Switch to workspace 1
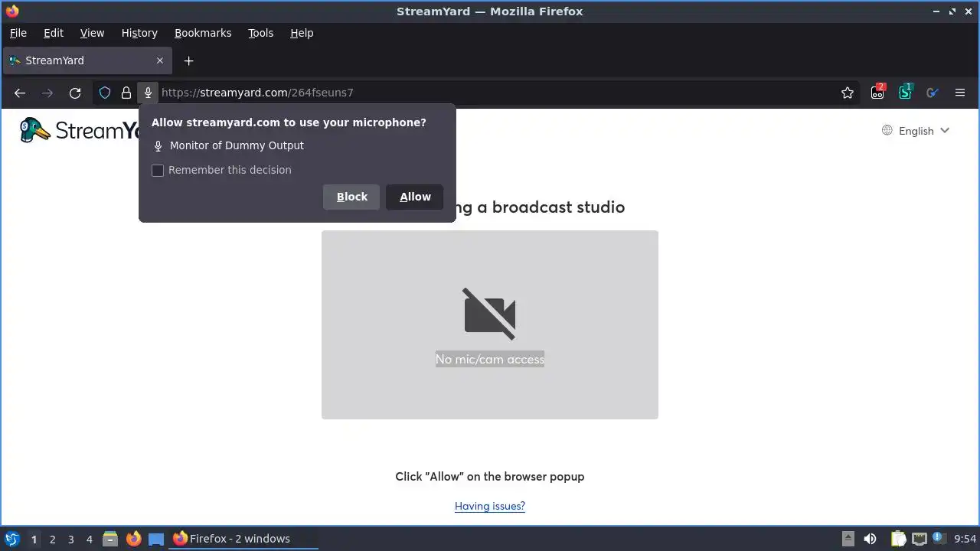Viewport: 980px width, 551px height. [34, 540]
